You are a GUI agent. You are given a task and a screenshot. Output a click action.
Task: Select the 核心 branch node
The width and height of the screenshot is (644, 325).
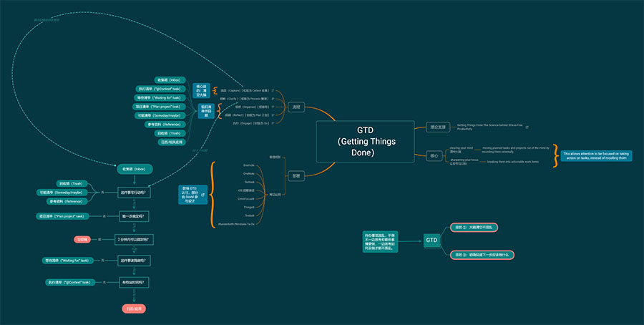pyautogui.click(x=434, y=156)
